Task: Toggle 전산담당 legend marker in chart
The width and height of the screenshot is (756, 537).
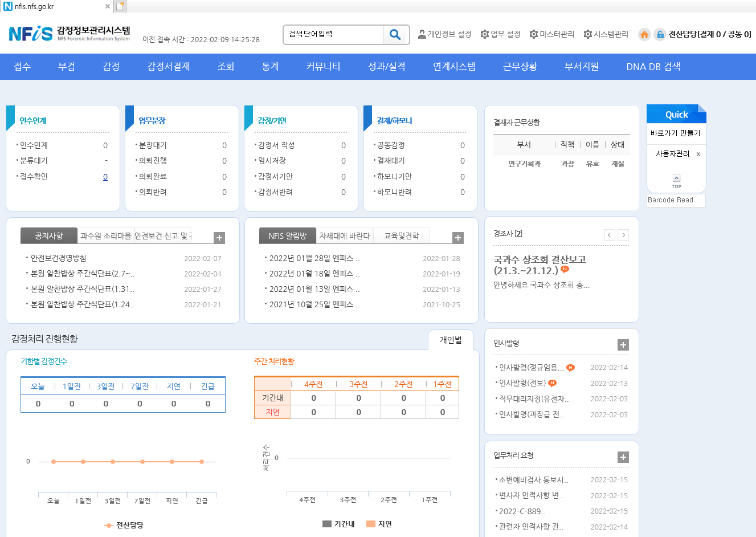Action: (x=109, y=525)
